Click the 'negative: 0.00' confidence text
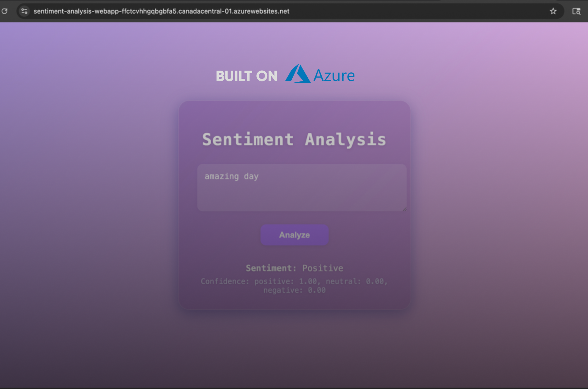588x389 pixels. (x=294, y=290)
